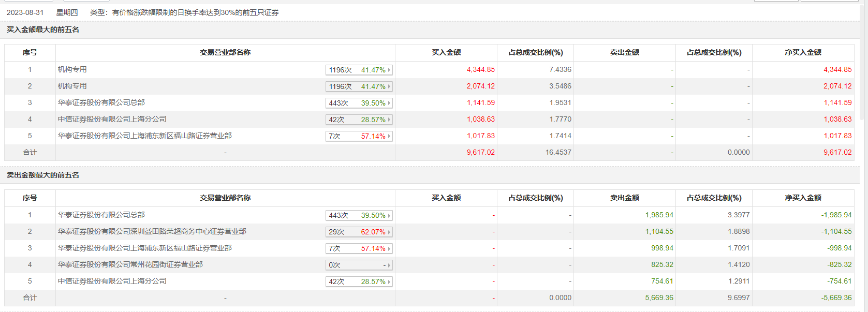
Task: Open 华泰证券股份有限公司总部 in sell table
Action: click(x=101, y=215)
